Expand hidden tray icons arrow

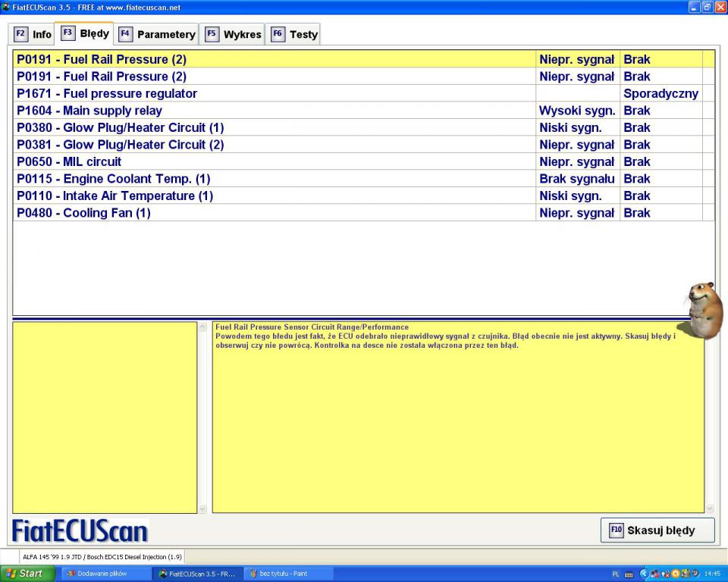coord(644,574)
